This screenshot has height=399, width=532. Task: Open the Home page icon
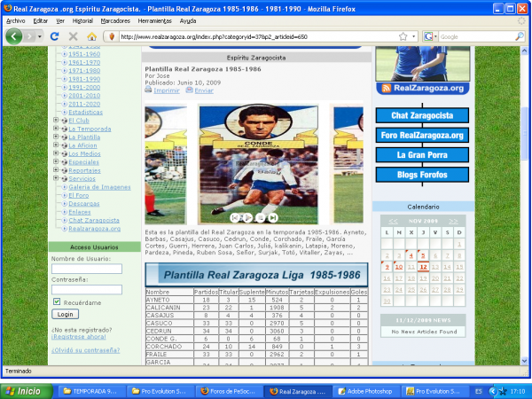91,36
